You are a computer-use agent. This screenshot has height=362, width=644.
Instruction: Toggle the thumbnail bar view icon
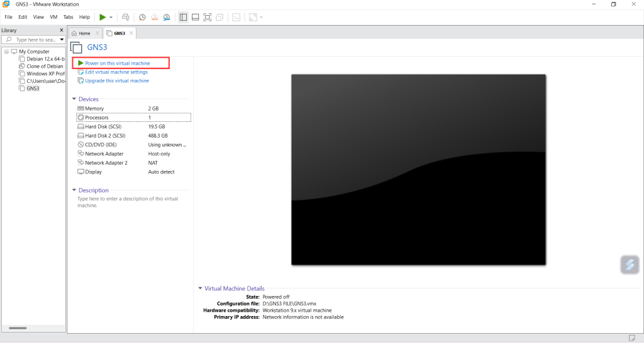[195, 17]
